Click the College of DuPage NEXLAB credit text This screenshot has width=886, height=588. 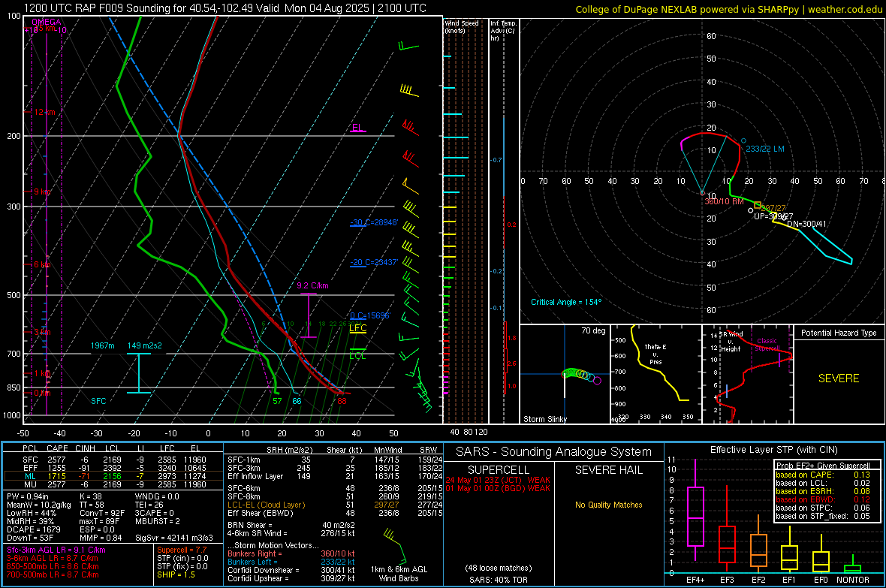pyautogui.click(x=728, y=9)
